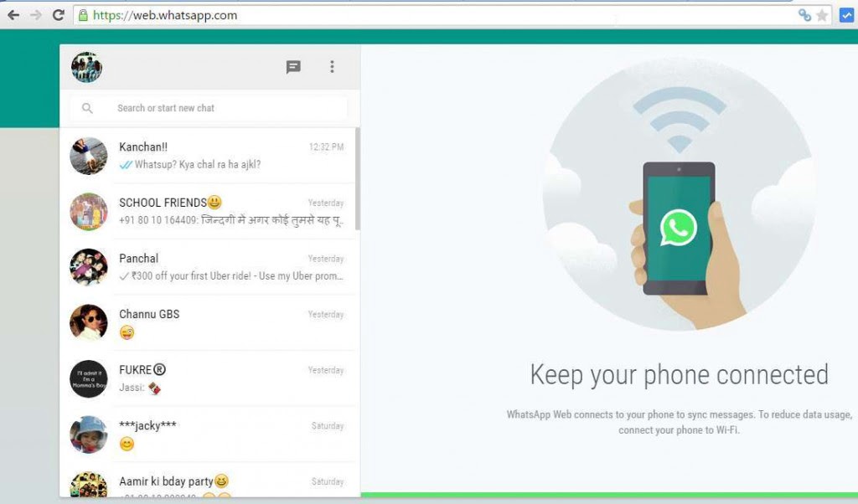Image resolution: width=858 pixels, height=504 pixels.
Task: Click the Wi-Fi signal illustration
Action: click(679, 120)
